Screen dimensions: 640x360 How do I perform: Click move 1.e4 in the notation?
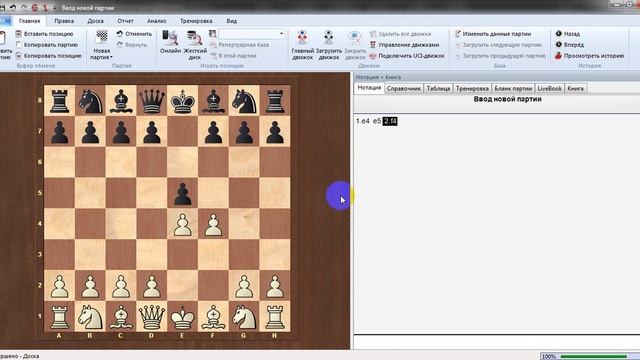tap(362, 121)
